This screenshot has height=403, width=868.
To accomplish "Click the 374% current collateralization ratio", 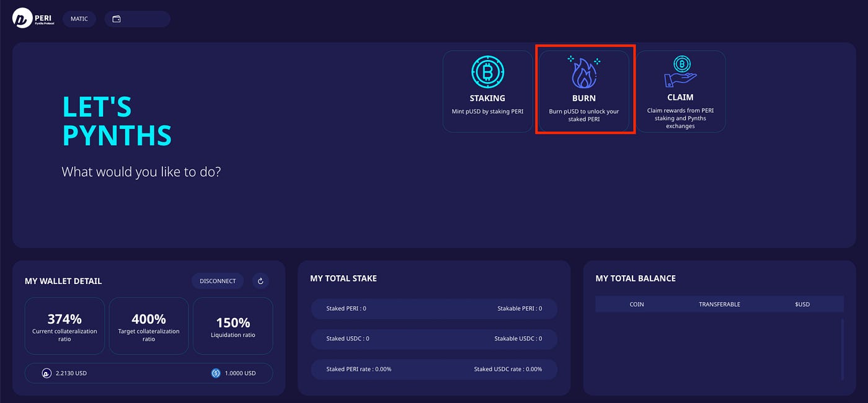I will click(x=64, y=326).
